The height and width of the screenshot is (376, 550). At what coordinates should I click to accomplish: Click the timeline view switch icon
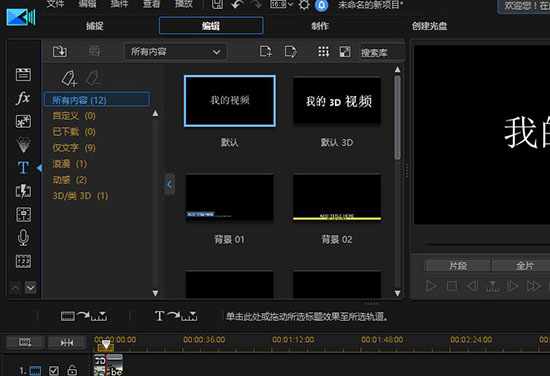[x=25, y=342]
